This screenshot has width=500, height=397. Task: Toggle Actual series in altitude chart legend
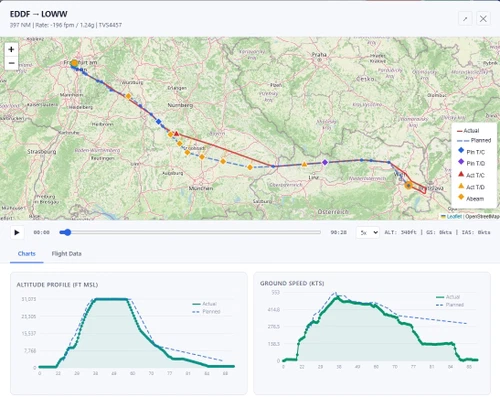[x=205, y=304]
